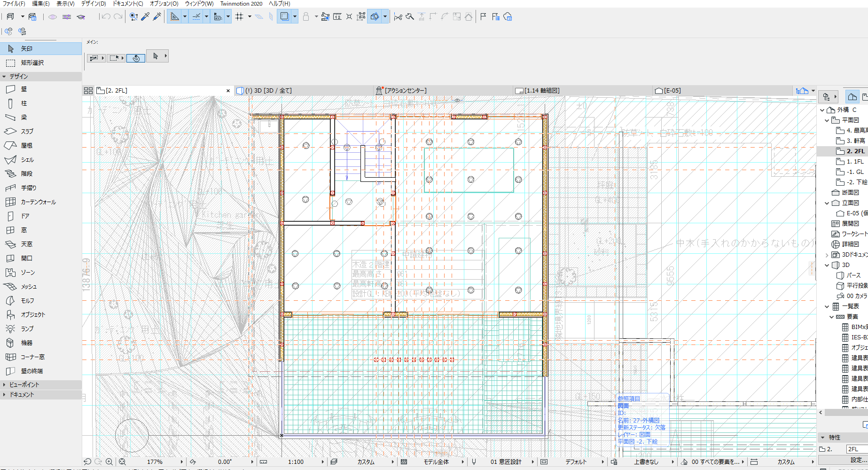
Task: Toggle the guide lines ruler button
Action: (175, 17)
